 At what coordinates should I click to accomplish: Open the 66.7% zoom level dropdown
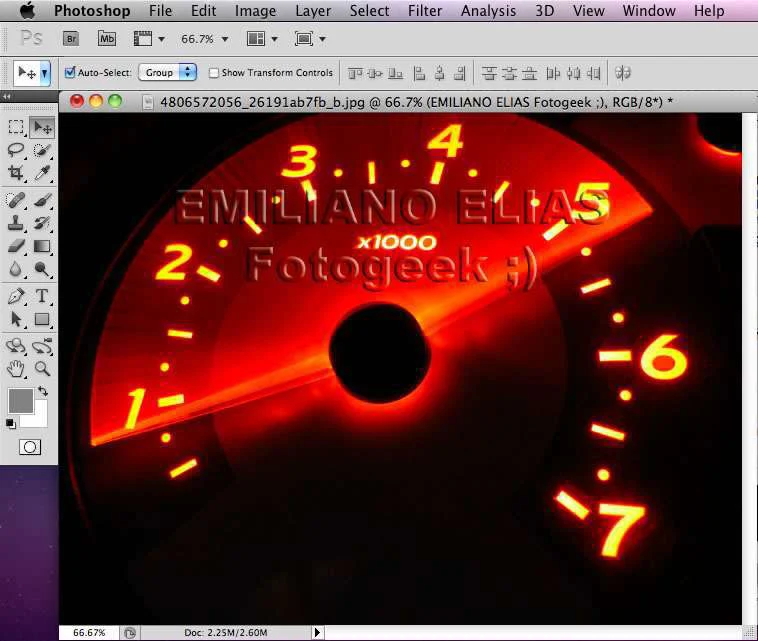(204, 39)
